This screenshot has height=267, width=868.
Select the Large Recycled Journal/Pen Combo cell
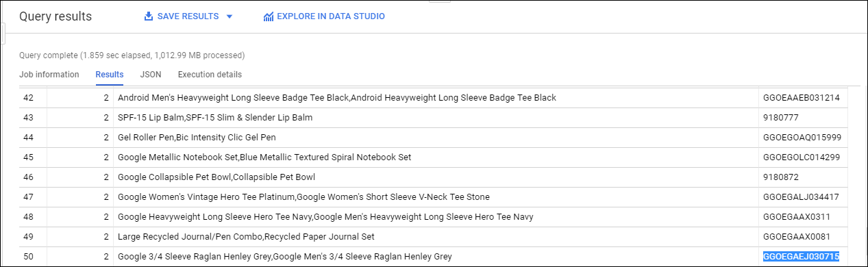point(436,237)
